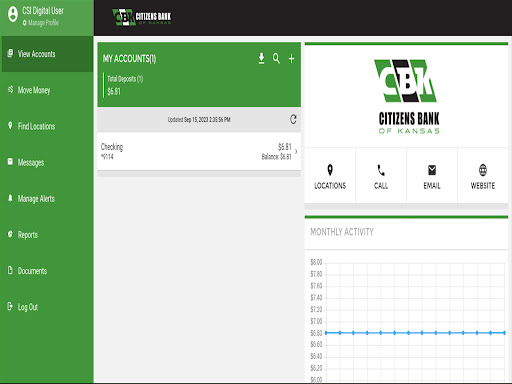Open Documents from the sidebar

pos(47,271)
